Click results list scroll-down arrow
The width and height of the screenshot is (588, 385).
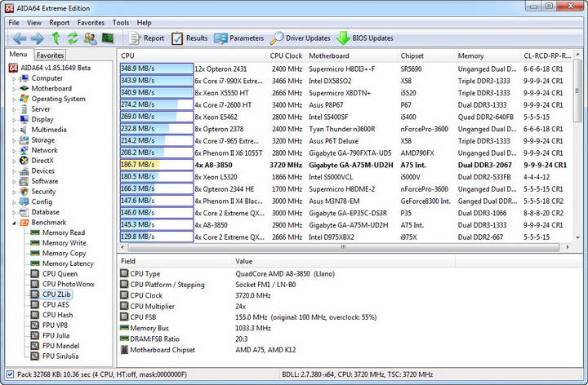[577, 237]
